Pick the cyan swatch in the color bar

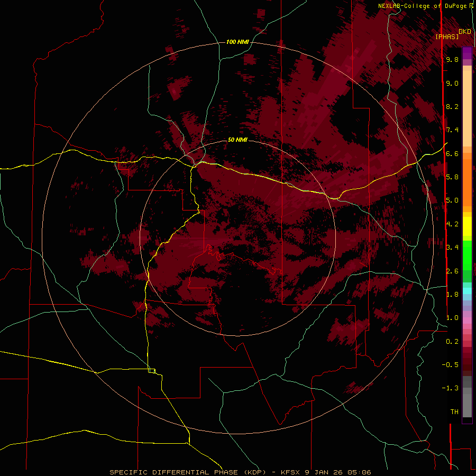(x=467, y=291)
